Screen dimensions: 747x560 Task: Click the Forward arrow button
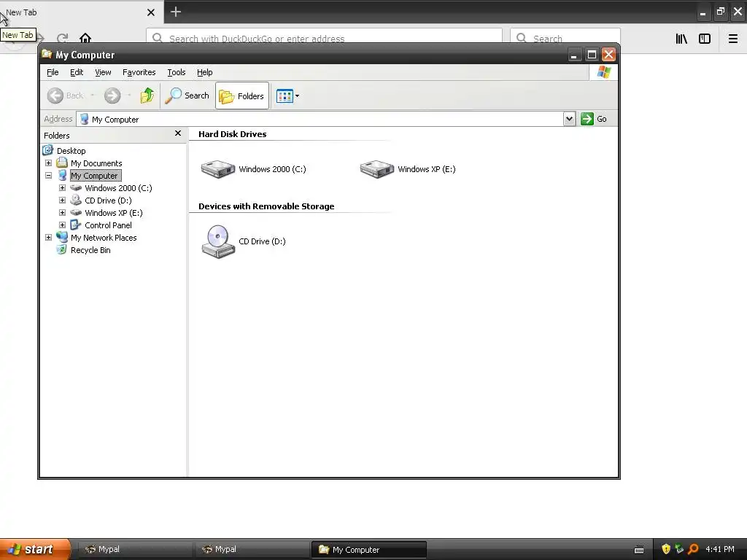112,96
